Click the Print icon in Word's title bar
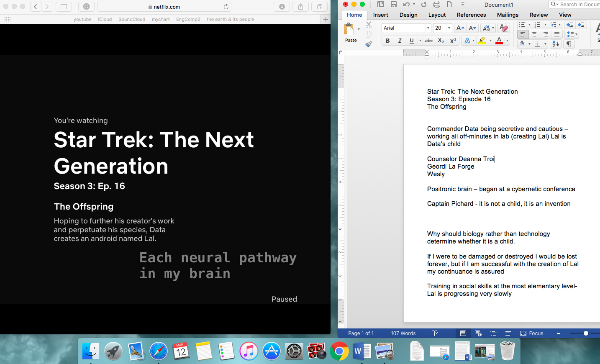Viewport: 600px width, 364px height. [437, 4]
